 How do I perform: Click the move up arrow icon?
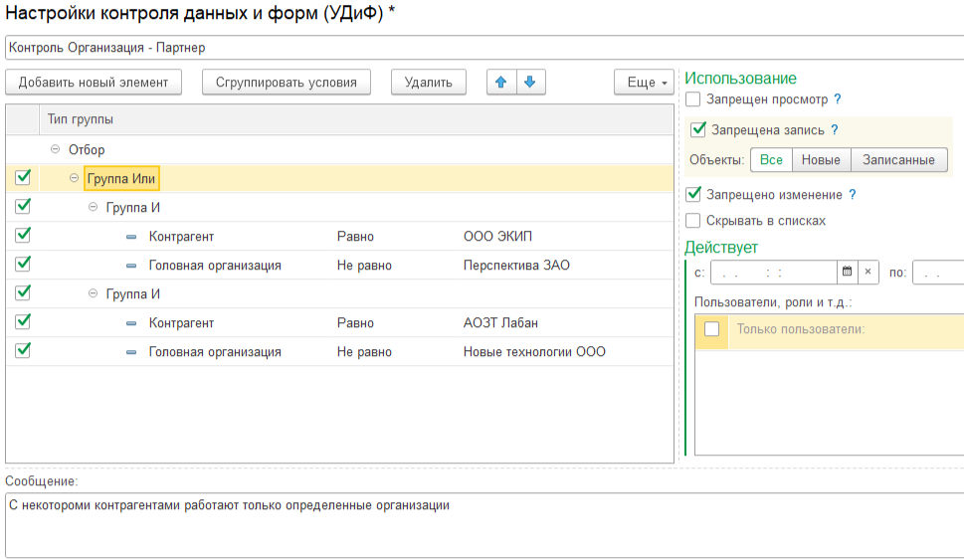pos(500,83)
